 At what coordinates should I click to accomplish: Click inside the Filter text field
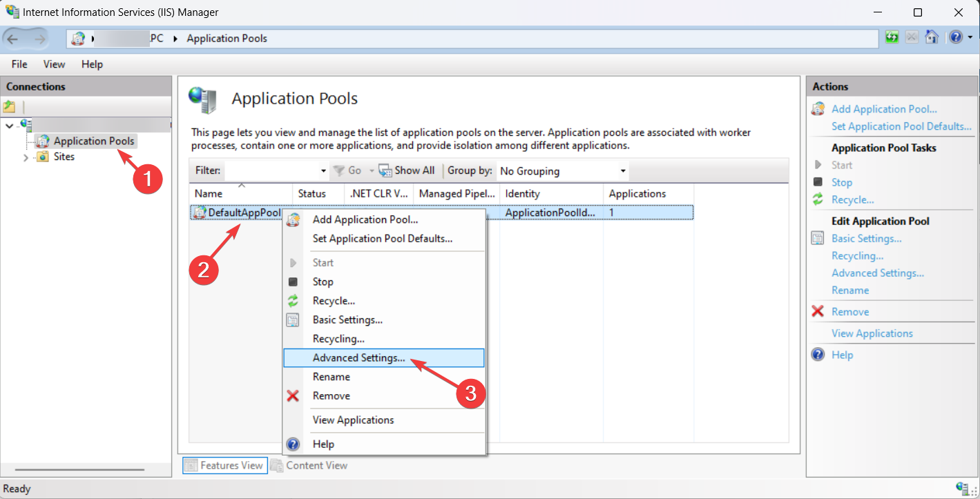point(271,170)
